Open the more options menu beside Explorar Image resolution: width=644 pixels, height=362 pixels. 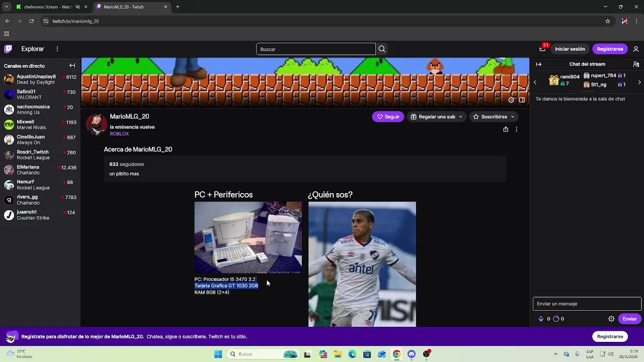[x=57, y=49]
